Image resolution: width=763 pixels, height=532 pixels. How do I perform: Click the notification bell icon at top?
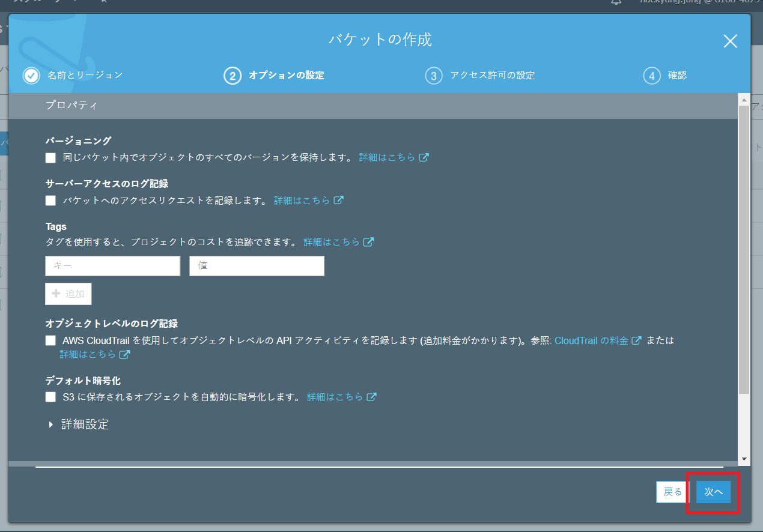[616, 2]
